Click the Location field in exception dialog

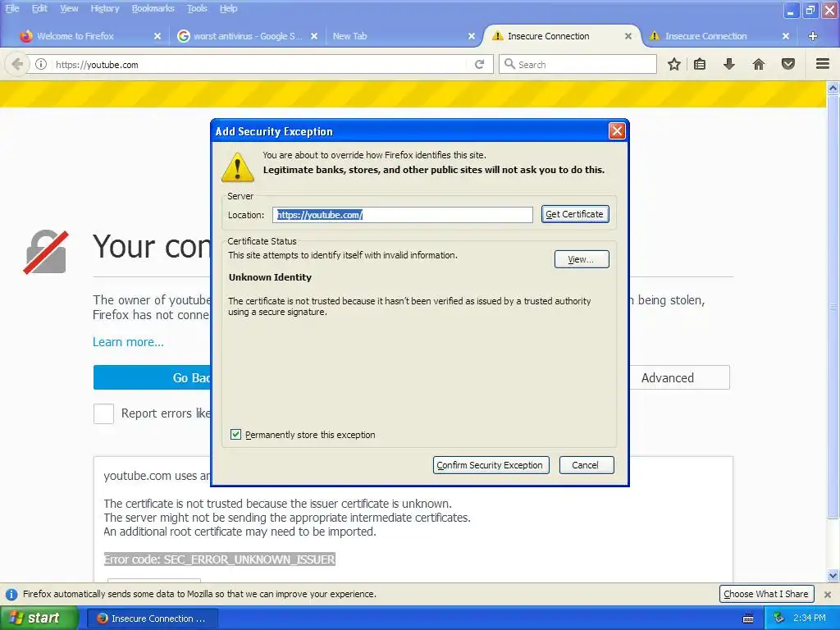click(x=402, y=215)
